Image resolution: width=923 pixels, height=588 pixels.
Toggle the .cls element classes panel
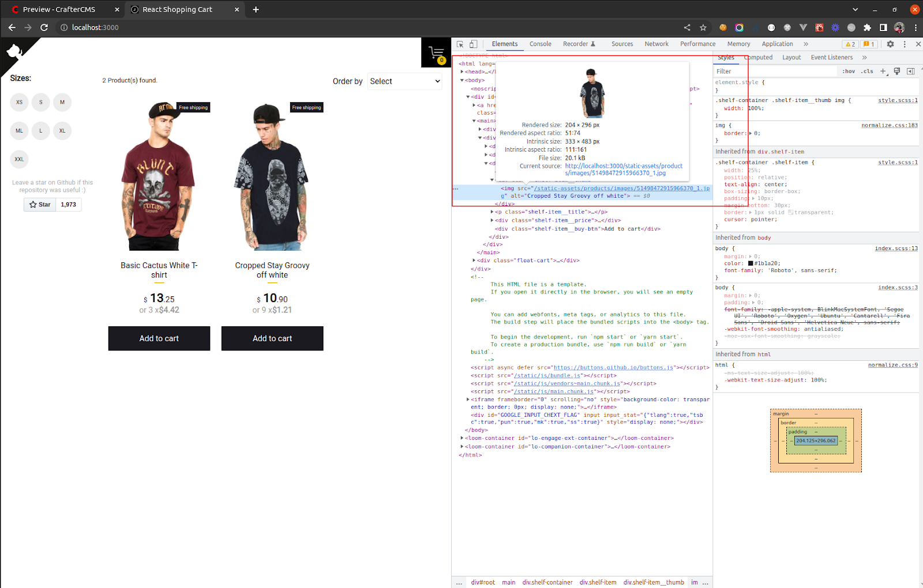pos(867,71)
